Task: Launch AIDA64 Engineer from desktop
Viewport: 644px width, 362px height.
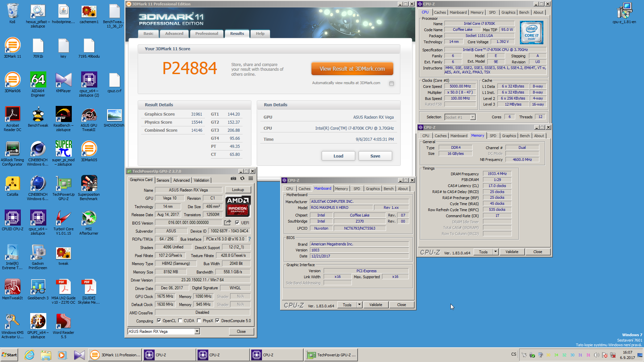Action: click(x=38, y=84)
